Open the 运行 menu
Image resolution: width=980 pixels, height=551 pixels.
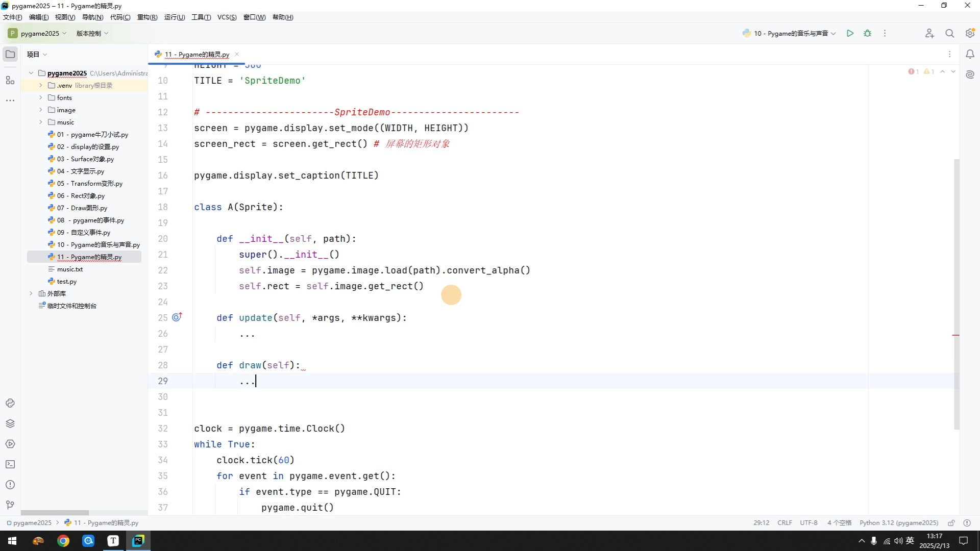click(x=175, y=17)
